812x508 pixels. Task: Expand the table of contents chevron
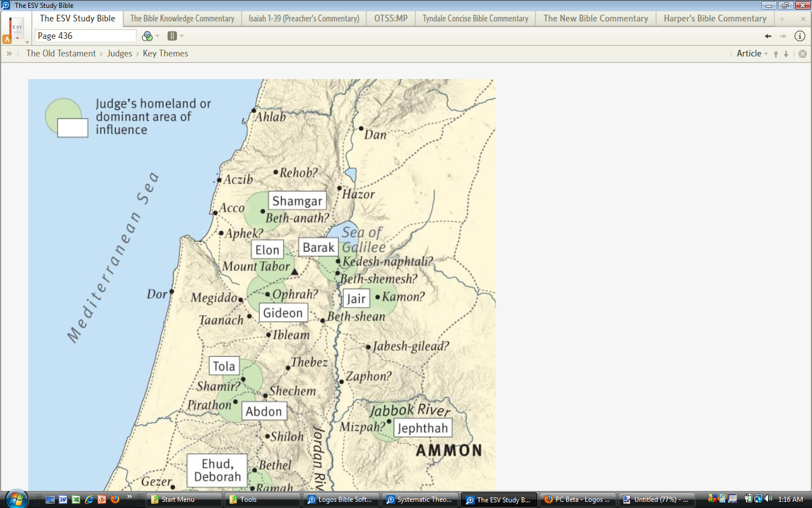pyautogui.click(x=9, y=54)
